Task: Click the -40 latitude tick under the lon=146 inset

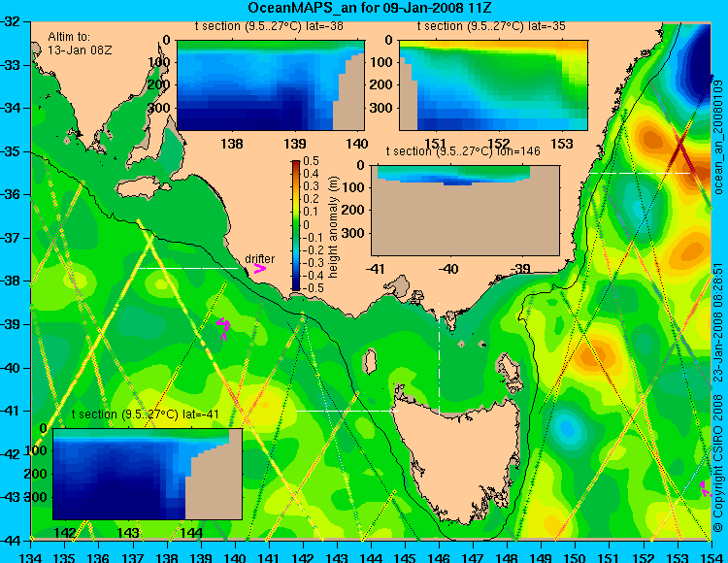Action: point(448,268)
